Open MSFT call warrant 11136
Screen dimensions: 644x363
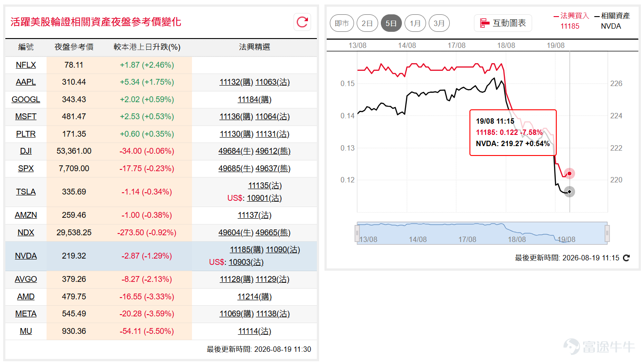[x=236, y=117]
